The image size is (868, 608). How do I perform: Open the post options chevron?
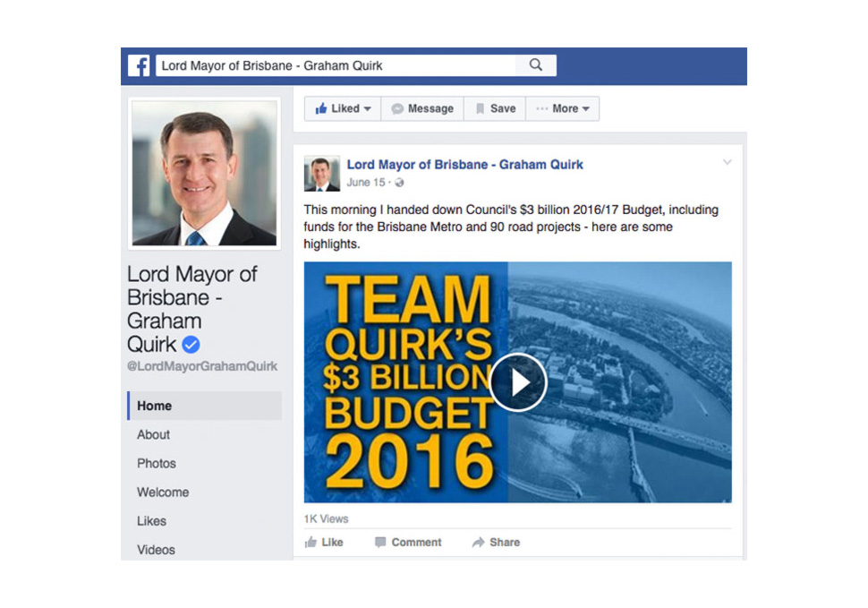point(727,162)
